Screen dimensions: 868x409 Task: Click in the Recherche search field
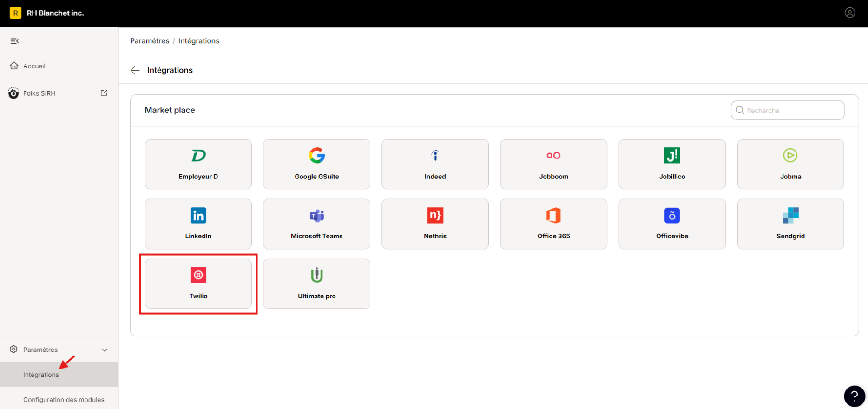[788, 110]
